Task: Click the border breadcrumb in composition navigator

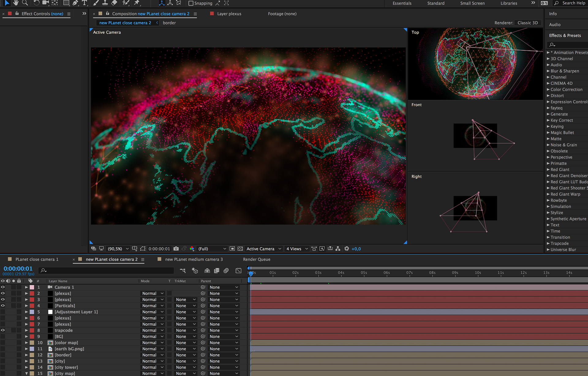Action: 169,23
